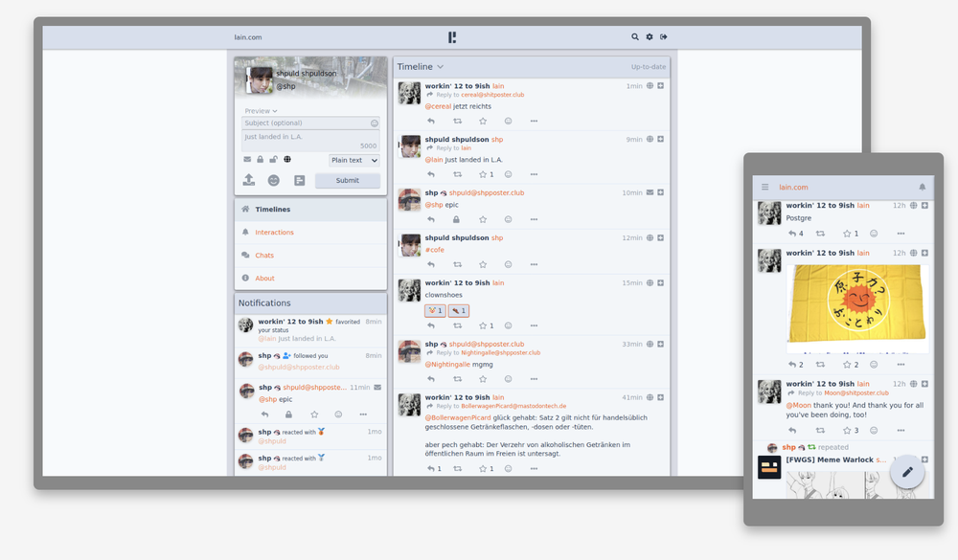Toggle the first emoji reaction on 'clownshoes' post
This screenshot has width=958, height=560.
click(435, 311)
